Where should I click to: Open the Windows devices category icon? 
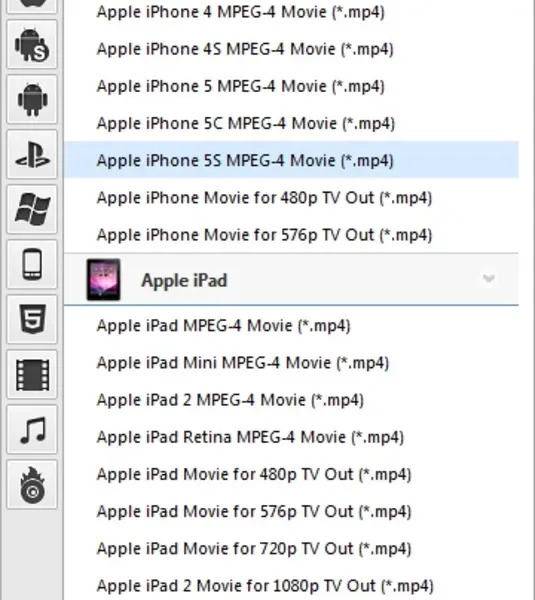(32, 209)
